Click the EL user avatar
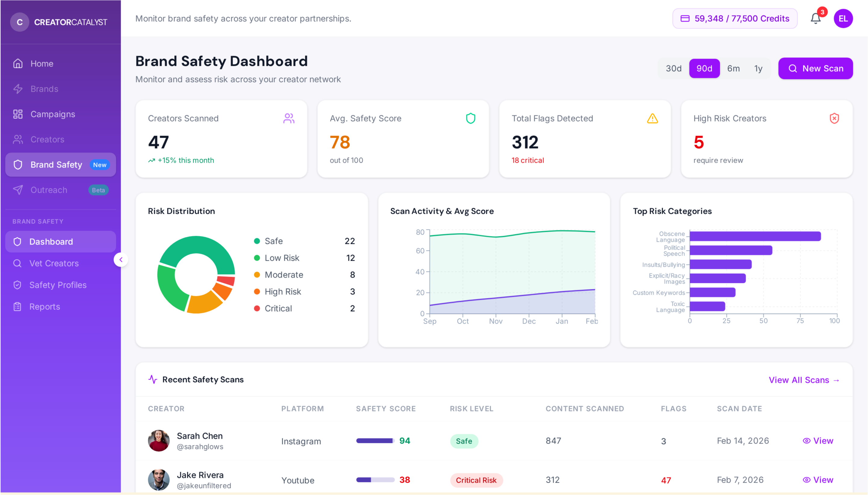The width and height of the screenshot is (868, 495). click(843, 18)
